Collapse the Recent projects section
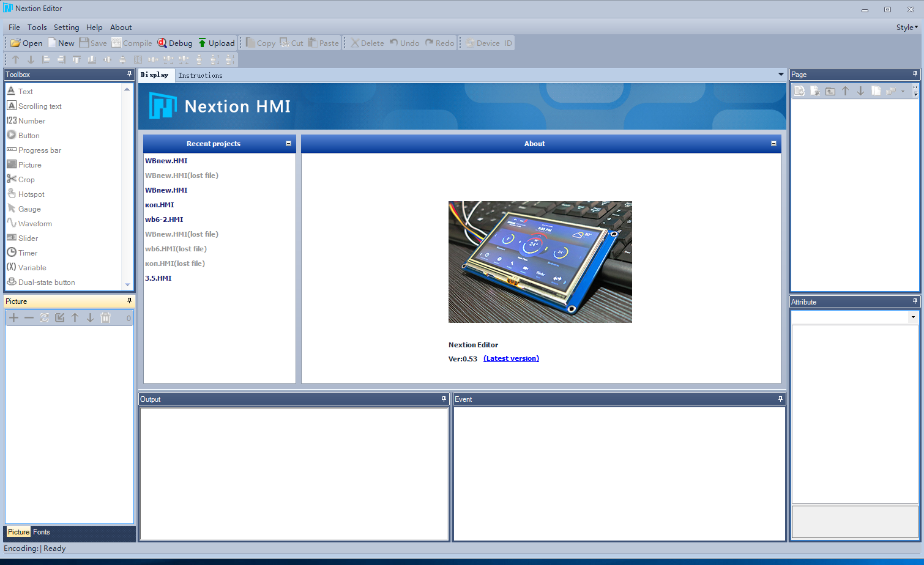The width and height of the screenshot is (924, 565). coord(288,144)
